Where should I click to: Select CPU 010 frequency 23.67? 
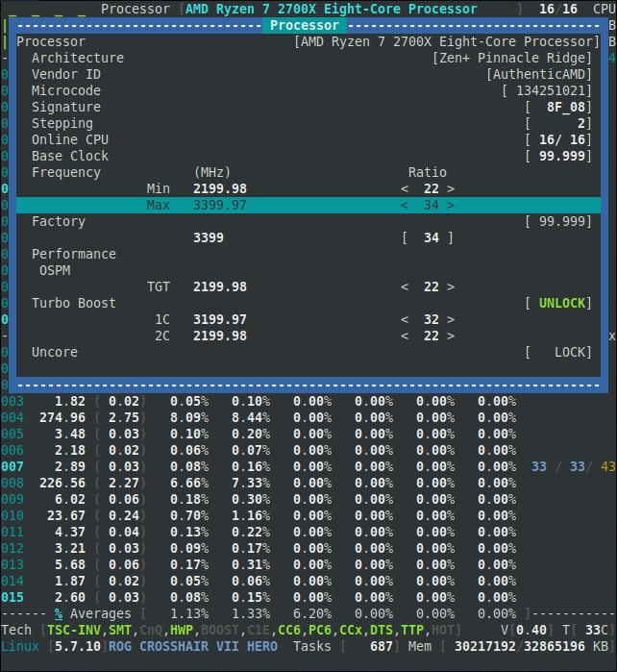point(66,516)
